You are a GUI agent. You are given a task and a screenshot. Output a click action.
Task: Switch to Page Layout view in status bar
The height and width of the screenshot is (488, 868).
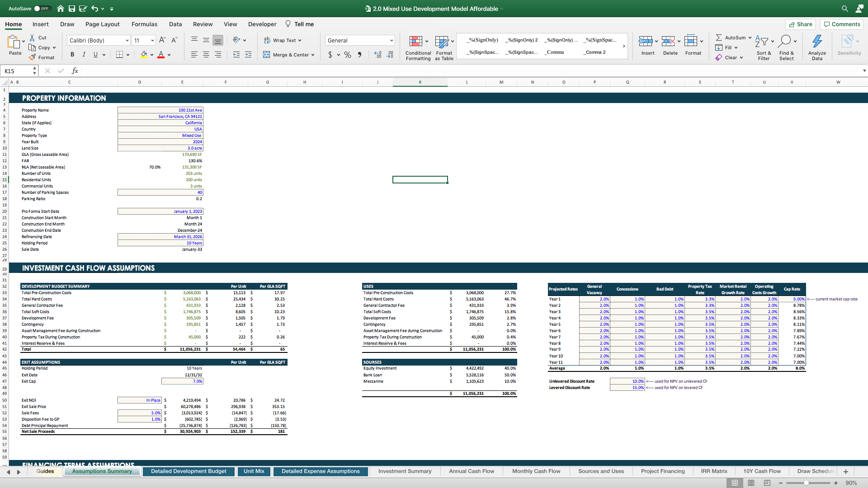tap(751, 483)
